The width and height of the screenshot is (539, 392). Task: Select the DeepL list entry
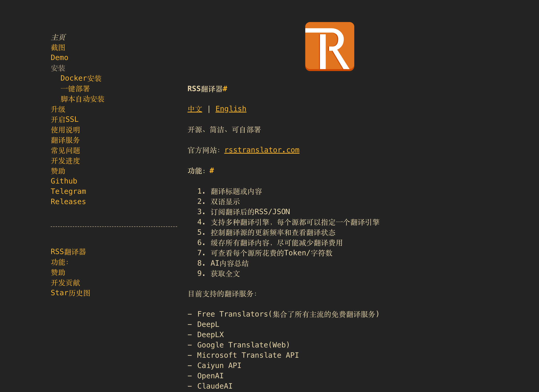pos(208,324)
